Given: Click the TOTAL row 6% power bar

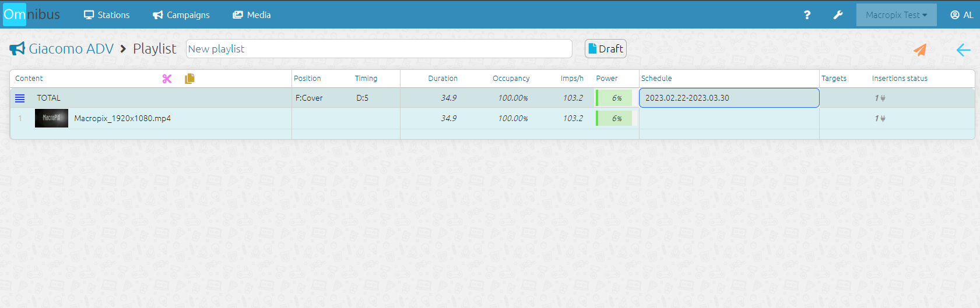Looking at the screenshot, I should point(613,98).
